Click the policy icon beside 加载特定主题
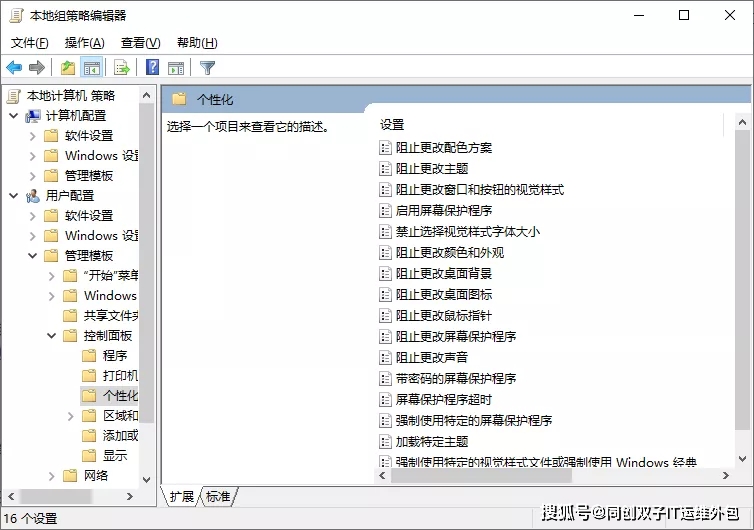 tap(385, 442)
